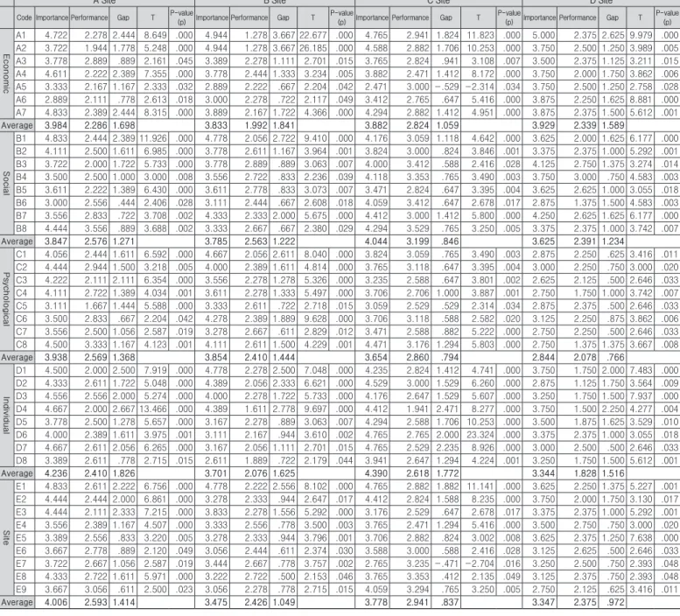680x616 pixels.
Task: Click Individual average importance 4.236
Action: click(x=56, y=473)
